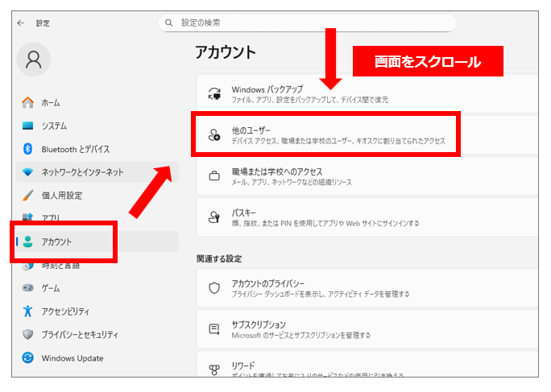
Task: Open 個人用設定 in the sidebar
Action: [97, 196]
